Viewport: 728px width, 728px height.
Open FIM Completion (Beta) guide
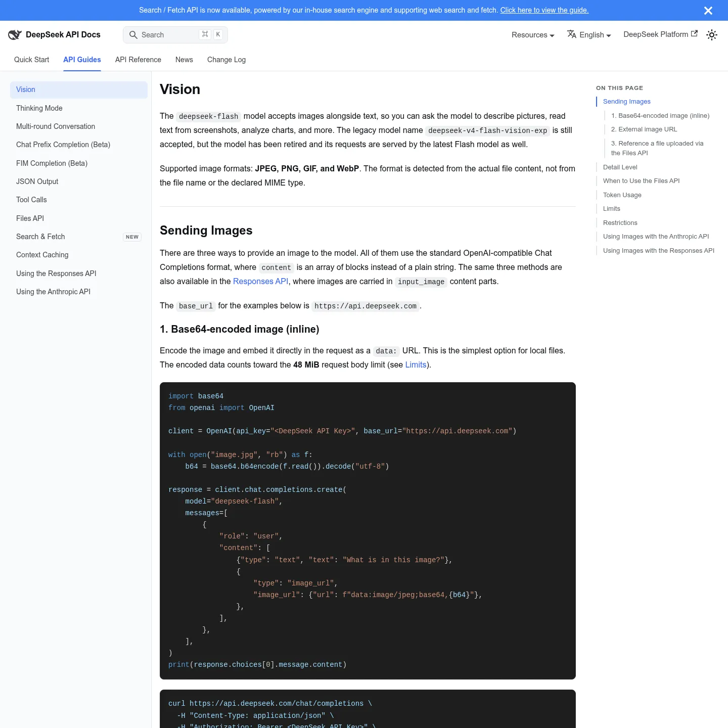(x=79, y=163)
